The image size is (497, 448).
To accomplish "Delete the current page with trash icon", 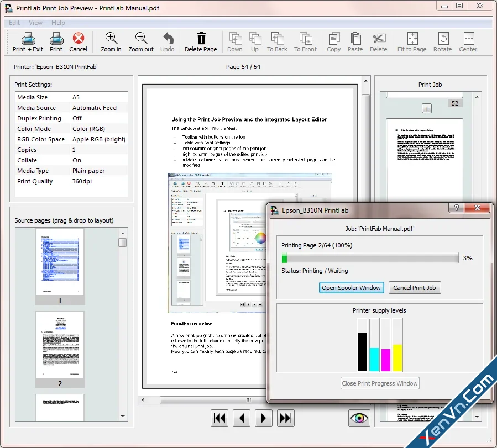I will point(201,42).
